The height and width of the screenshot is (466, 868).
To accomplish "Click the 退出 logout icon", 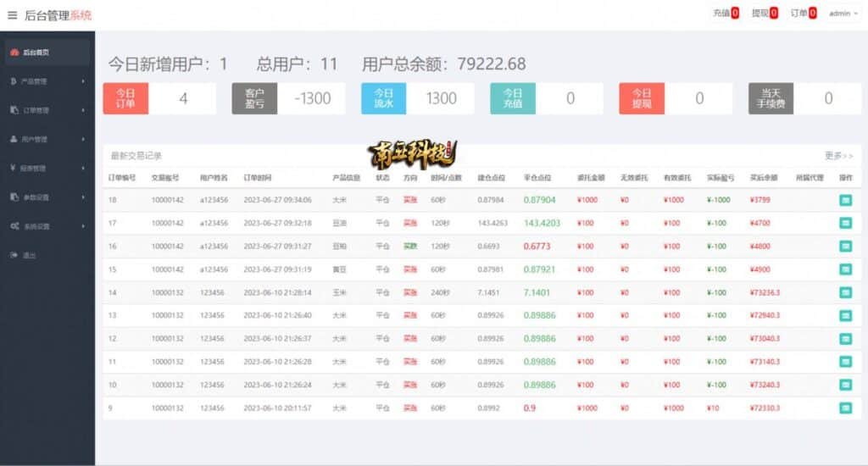I will coord(14,255).
